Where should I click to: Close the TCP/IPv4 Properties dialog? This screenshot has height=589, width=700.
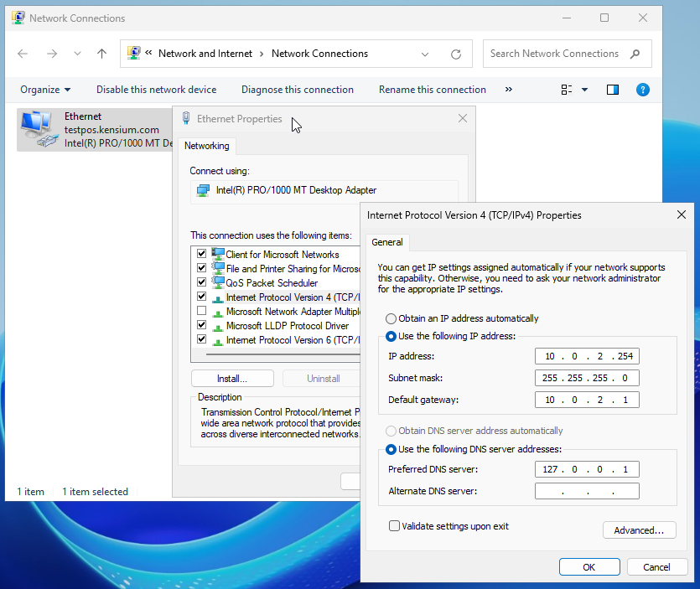(x=682, y=214)
